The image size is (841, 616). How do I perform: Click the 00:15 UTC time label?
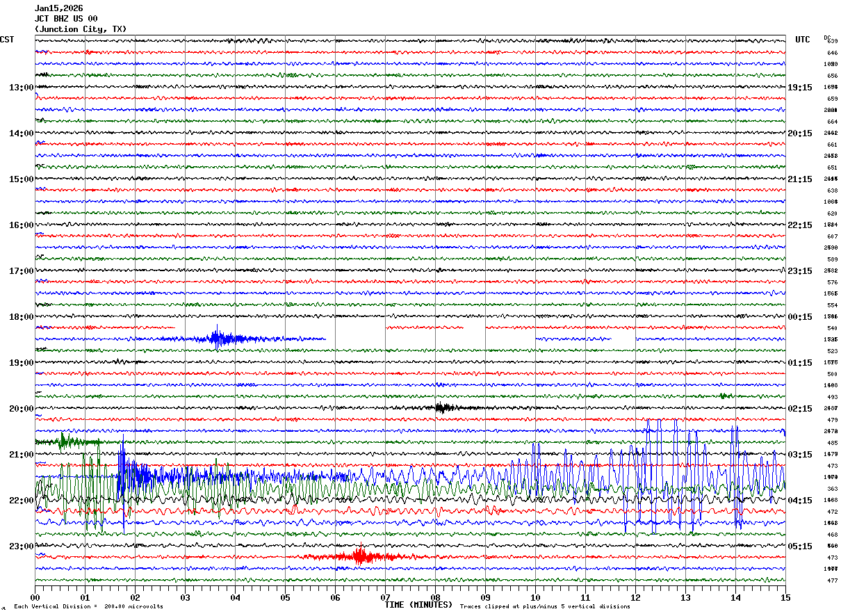click(x=799, y=317)
